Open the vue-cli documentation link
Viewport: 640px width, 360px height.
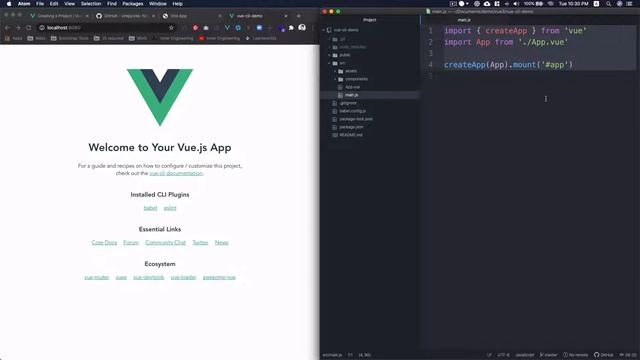tap(176, 173)
